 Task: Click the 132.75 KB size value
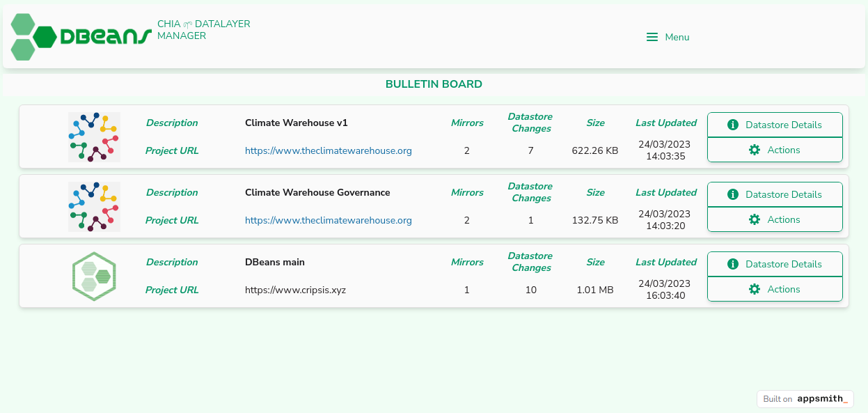(595, 220)
